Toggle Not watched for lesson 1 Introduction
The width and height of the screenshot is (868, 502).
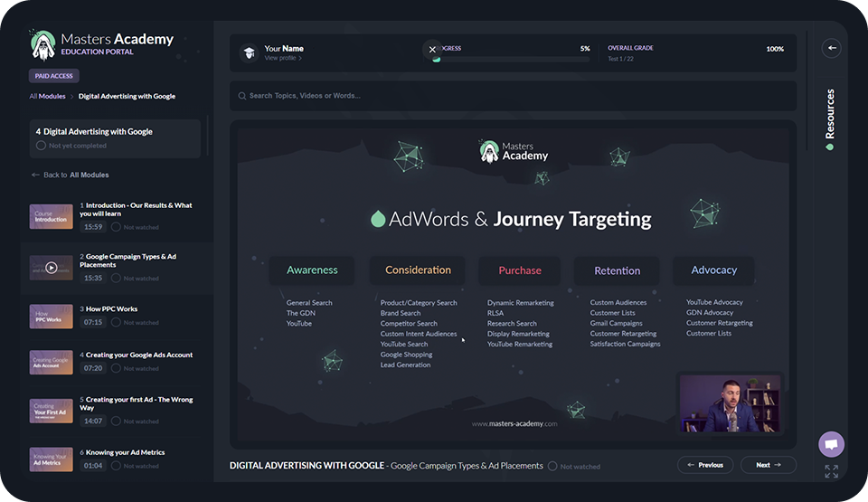(116, 227)
